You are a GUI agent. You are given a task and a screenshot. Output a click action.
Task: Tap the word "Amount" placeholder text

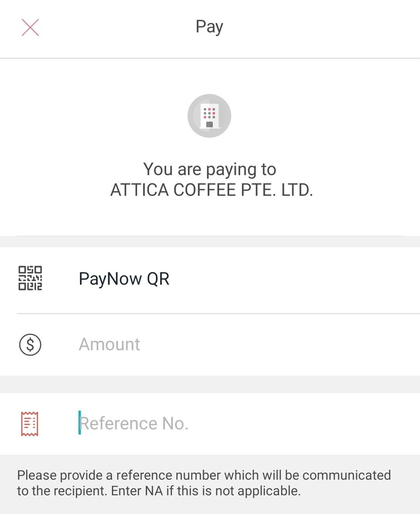coord(109,344)
